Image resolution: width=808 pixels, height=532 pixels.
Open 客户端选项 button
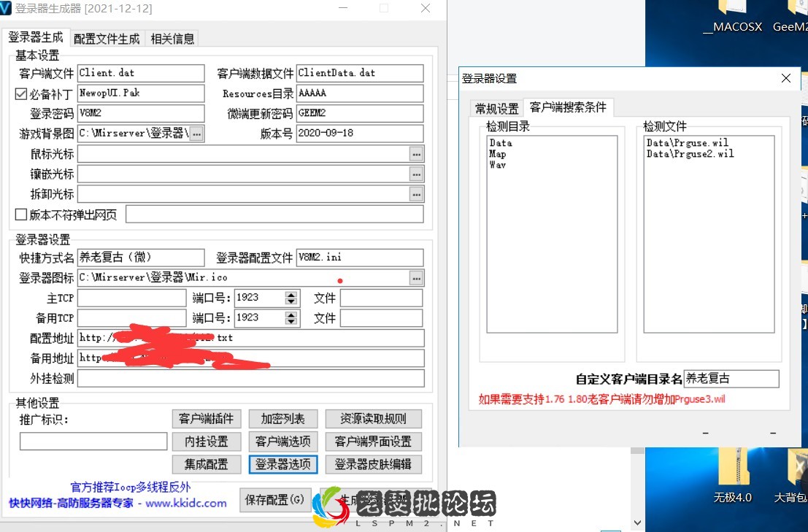coord(283,442)
